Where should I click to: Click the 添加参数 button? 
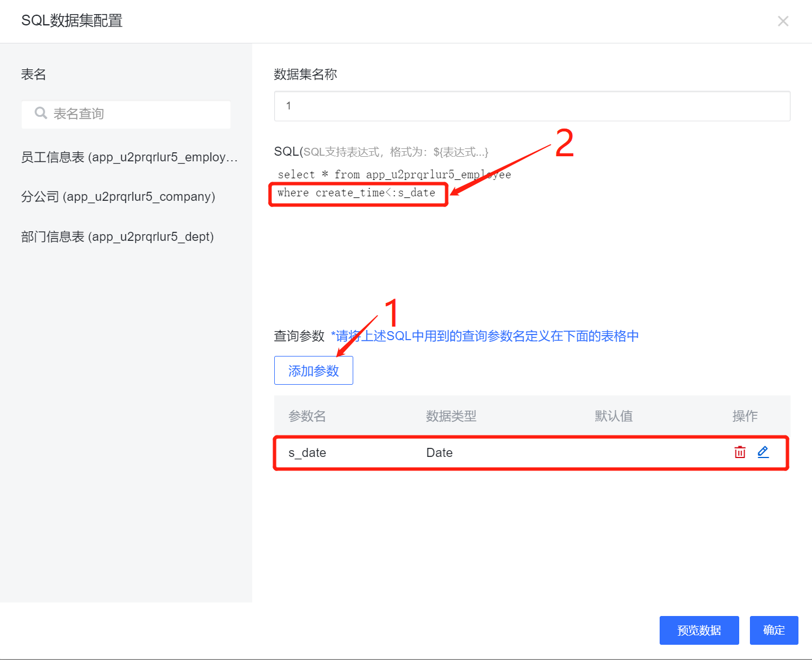pos(314,371)
